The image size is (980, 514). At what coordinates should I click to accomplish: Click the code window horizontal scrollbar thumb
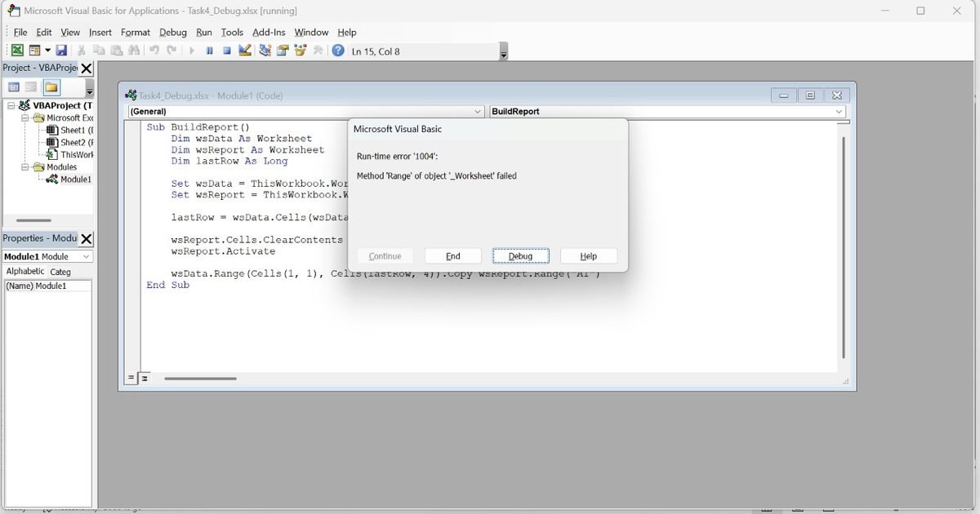coord(200,379)
